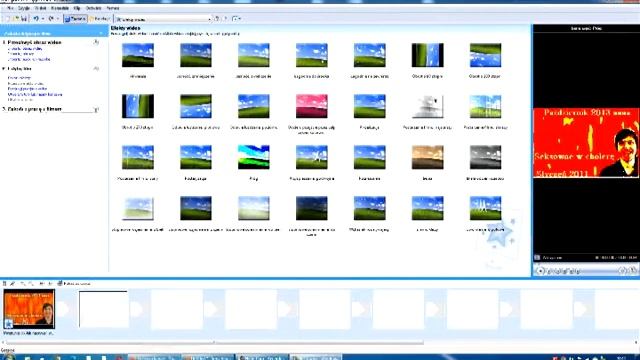The width and height of the screenshot is (640, 360).
Task: Collapse the '2. Edytuj film' section
Action: tap(96, 69)
